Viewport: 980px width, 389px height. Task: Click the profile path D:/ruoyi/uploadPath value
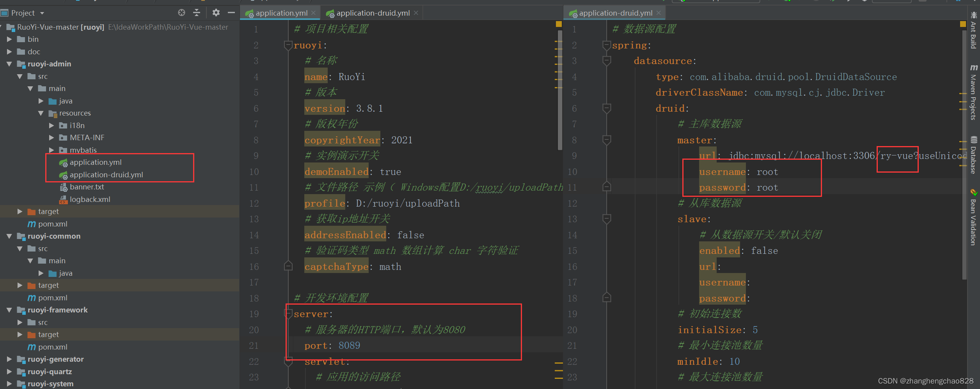408,203
